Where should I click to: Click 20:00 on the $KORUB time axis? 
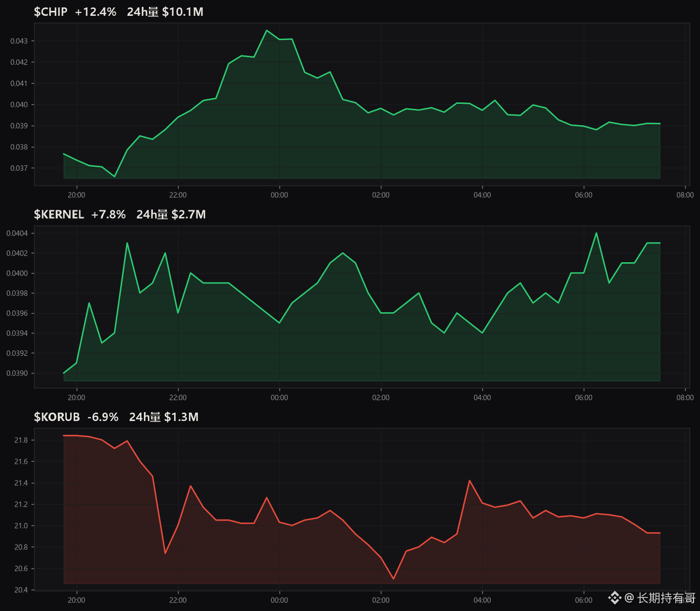pyautogui.click(x=77, y=600)
